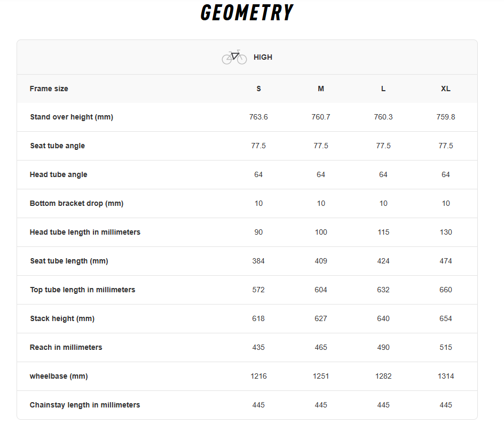Click the wheelbase row label
Image resolution: width=504 pixels, height=440 pixels.
[x=59, y=376]
